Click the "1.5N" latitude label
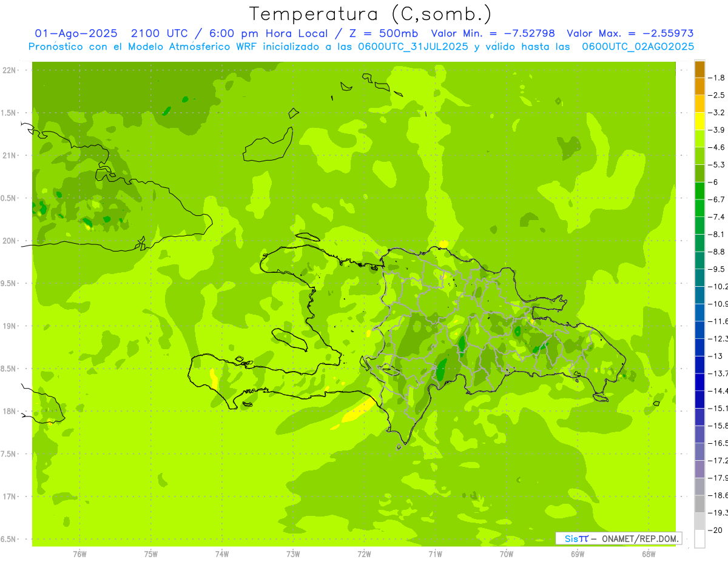The height and width of the screenshot is (562, 728). pyautogui.click(x=9, y=113)
